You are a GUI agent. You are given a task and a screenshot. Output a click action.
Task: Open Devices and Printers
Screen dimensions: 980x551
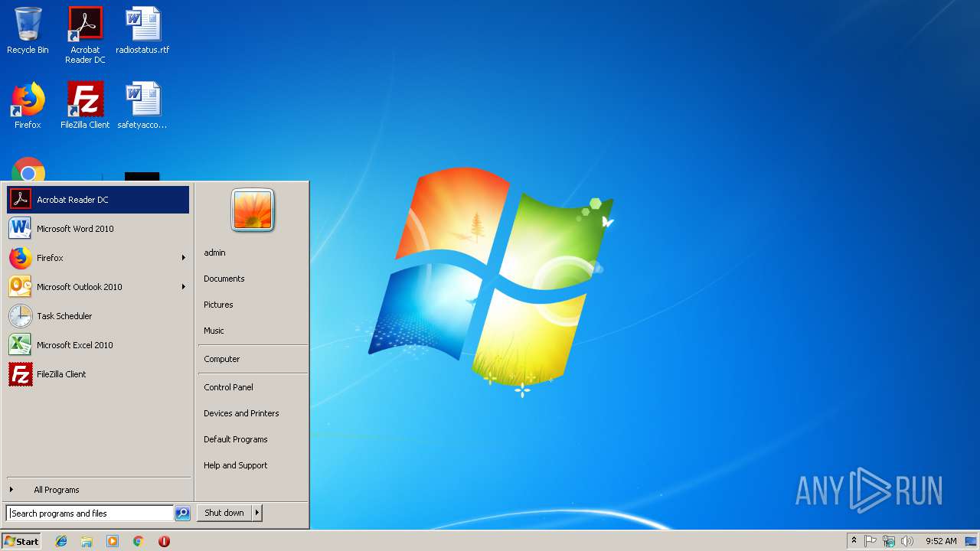click(x=253, y=413)
